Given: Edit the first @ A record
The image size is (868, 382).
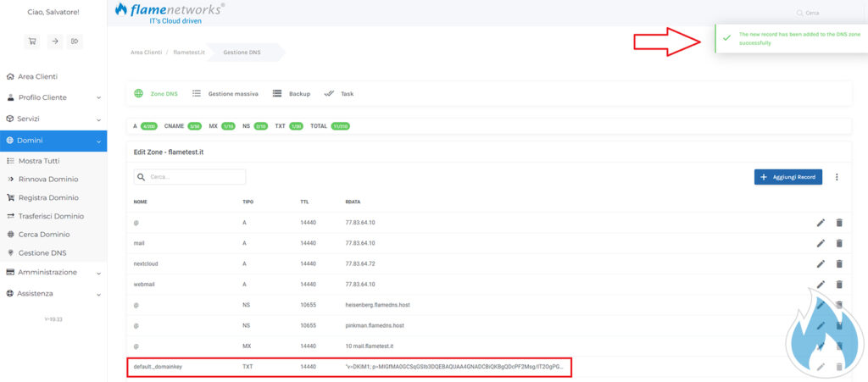Looking at the screenshot, I should [x=821, y=223].
